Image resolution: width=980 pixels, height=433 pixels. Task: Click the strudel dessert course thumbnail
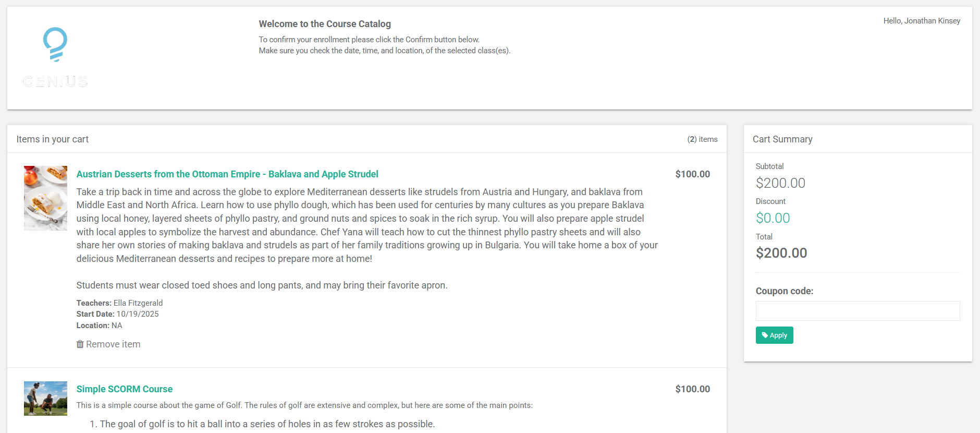tap(45, 198)
